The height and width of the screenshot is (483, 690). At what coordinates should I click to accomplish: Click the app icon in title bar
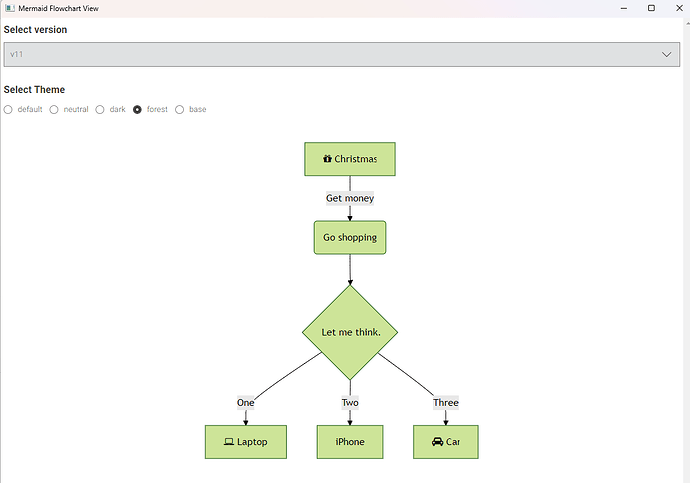9,8
